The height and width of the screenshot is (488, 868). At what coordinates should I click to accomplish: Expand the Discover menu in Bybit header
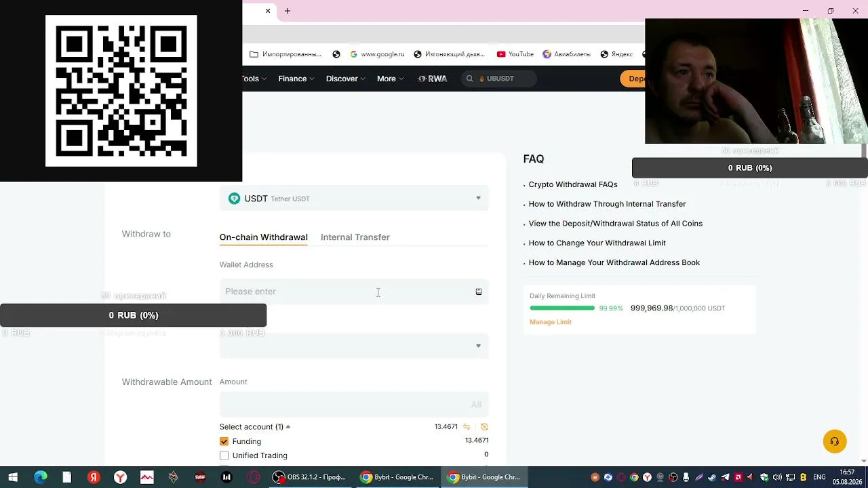click(x=346, y=79)
